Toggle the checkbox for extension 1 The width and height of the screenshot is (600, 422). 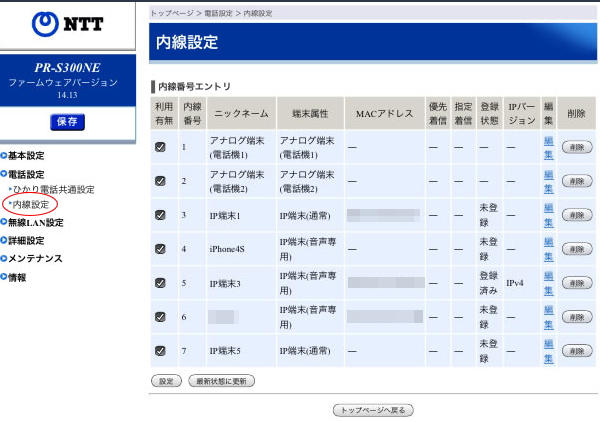point(160,147)
